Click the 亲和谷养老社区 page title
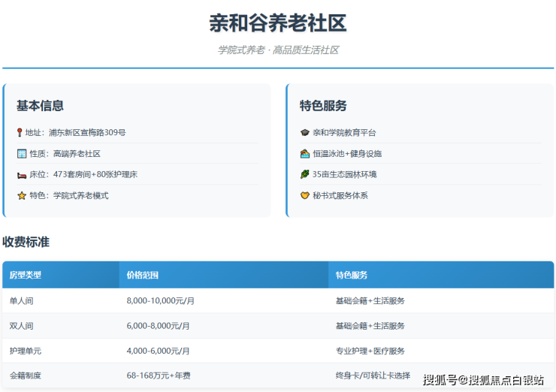Screen dimensions: 556x392 278,23
